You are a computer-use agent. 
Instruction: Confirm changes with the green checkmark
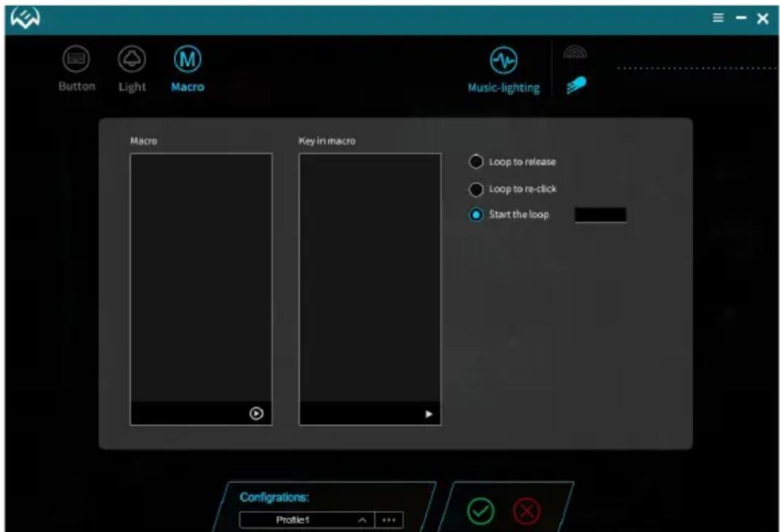coord(480,511)
